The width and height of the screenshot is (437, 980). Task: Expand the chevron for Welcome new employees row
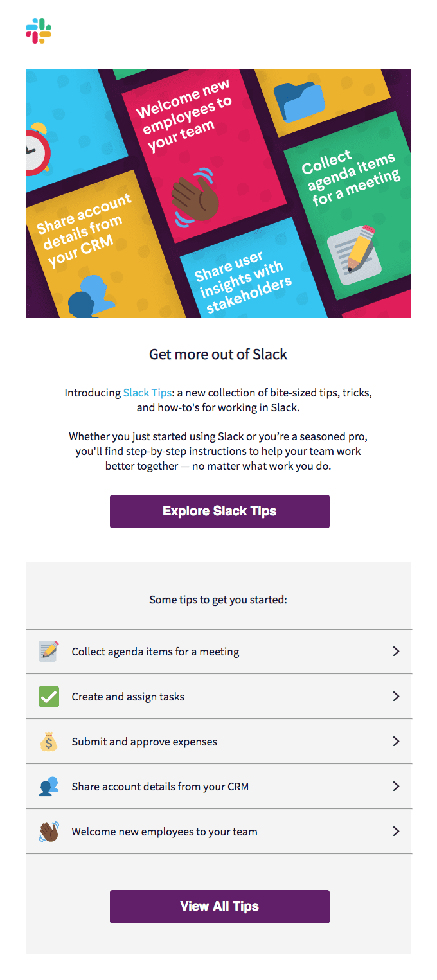click(x=396, y=832)
